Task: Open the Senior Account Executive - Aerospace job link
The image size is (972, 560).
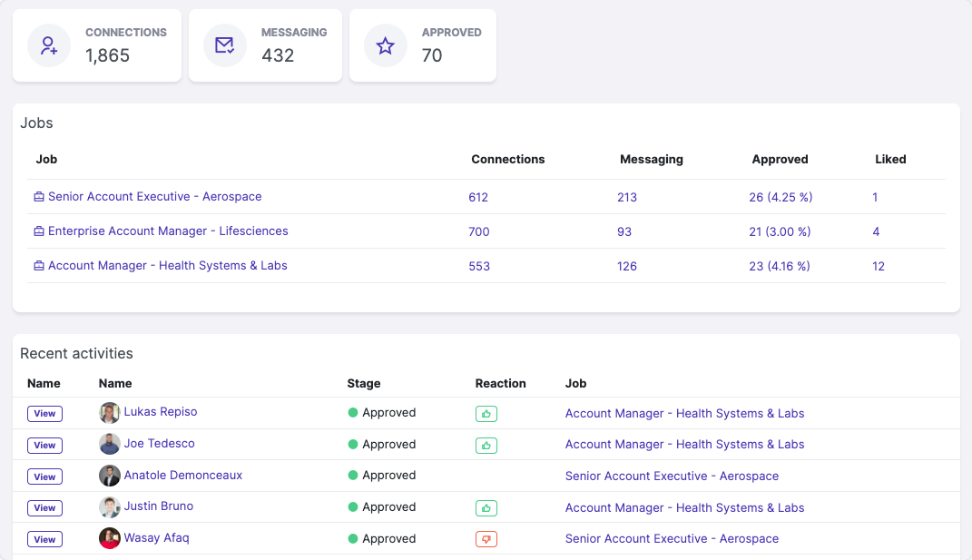Action: [x=156, y=196]
